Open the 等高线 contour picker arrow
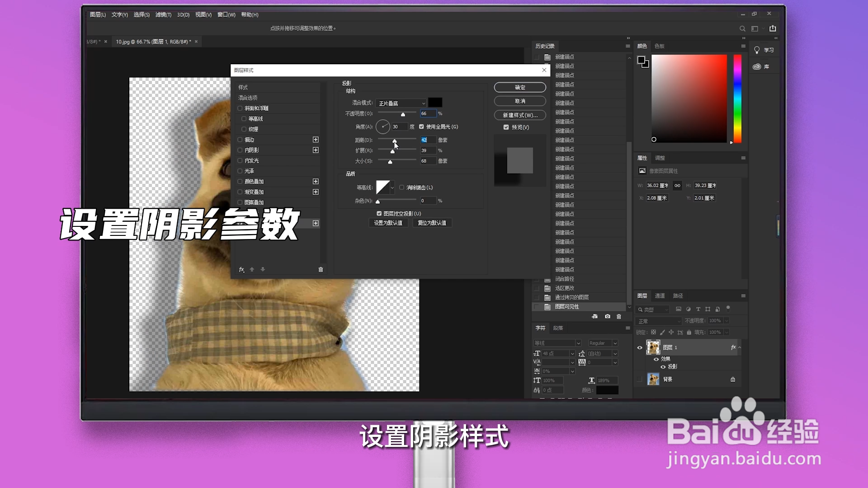This screenshot has width=868, height=488. (392, 188)
